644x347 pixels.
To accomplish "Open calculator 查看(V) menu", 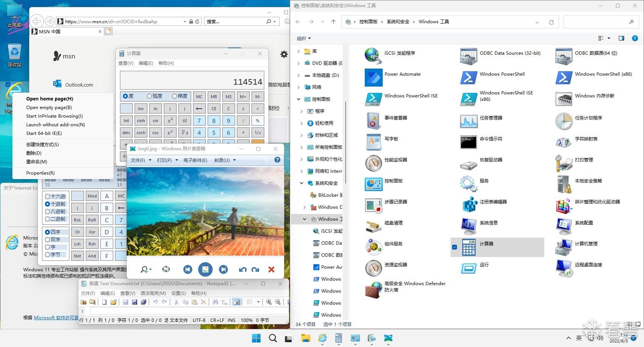I will (126, 63).
